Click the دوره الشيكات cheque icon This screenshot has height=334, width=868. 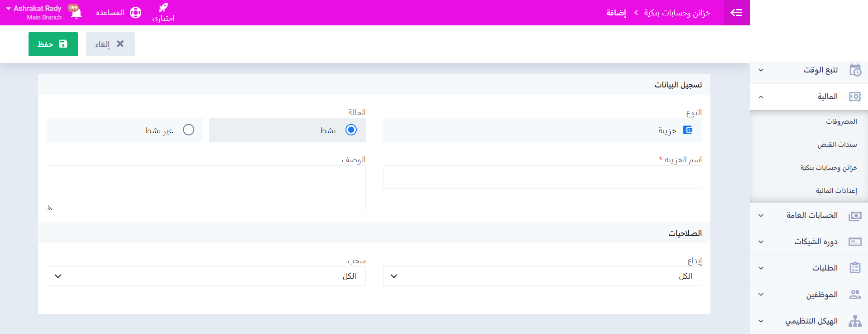coord(855,242)
